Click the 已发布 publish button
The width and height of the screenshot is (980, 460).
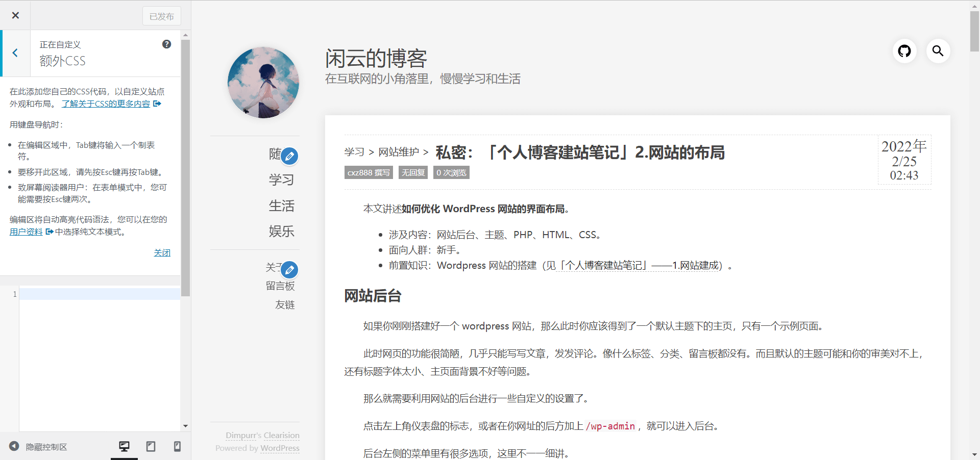point(161,16)
